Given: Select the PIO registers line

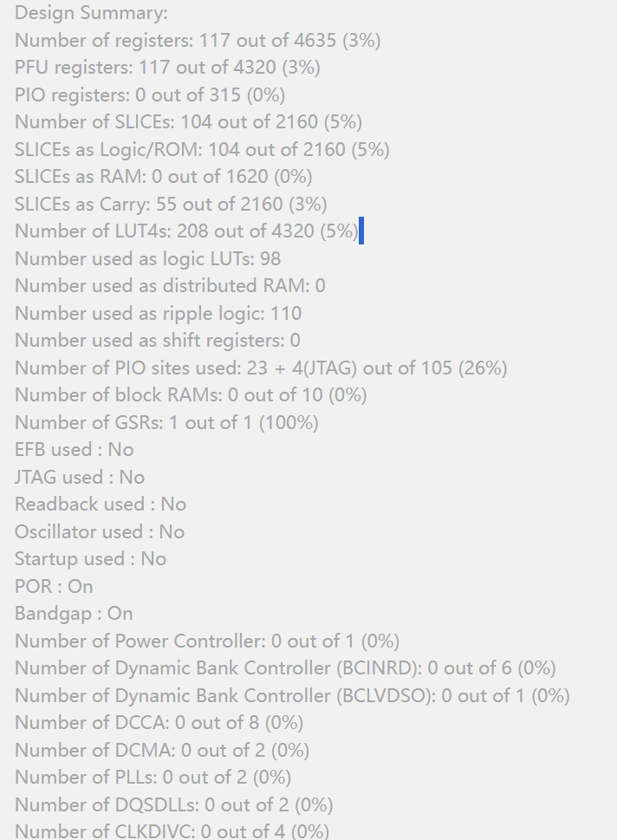Looking at the screenshot, I should [150, 94].
